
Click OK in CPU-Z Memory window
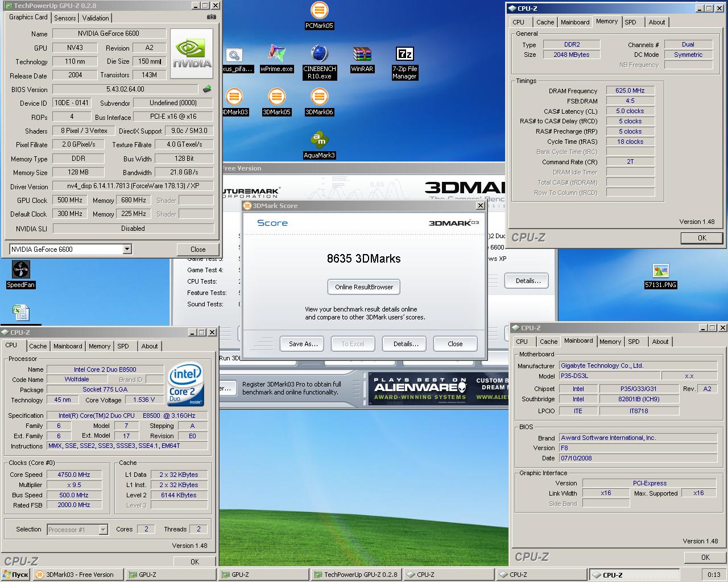(702, 238)
